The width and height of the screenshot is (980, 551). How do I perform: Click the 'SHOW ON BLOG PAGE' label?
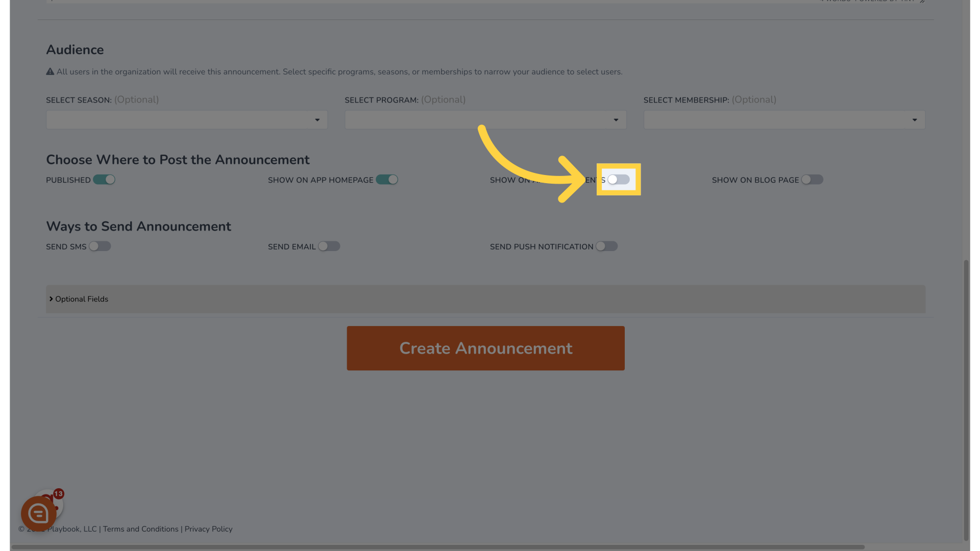pyautogui.click(x=755, y=180)
